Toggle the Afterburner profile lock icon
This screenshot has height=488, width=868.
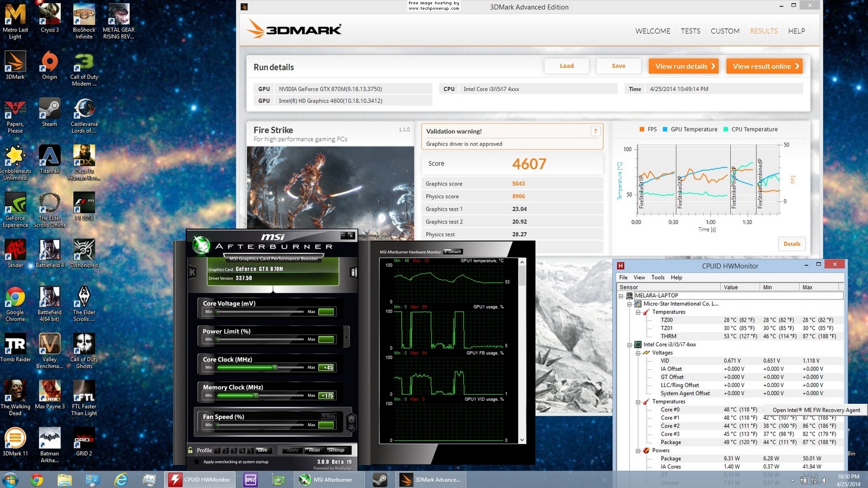190,450
